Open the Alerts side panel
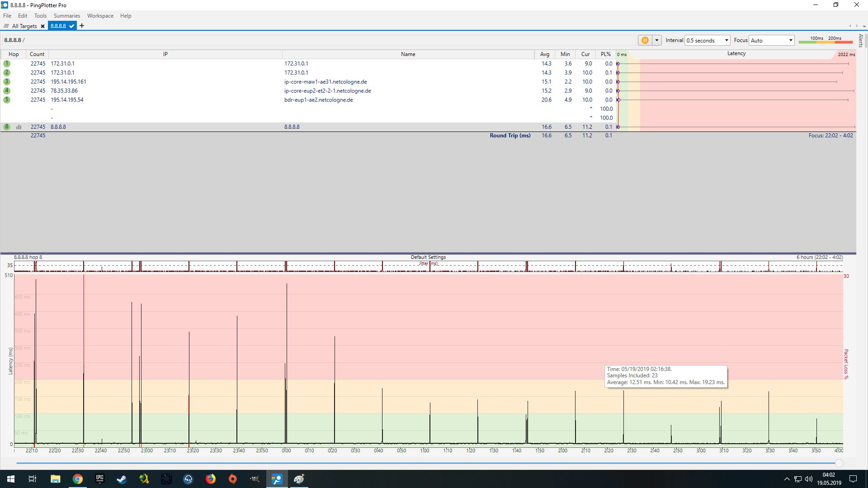This screenshot has height=488, width=868. (x=861, y=41)
